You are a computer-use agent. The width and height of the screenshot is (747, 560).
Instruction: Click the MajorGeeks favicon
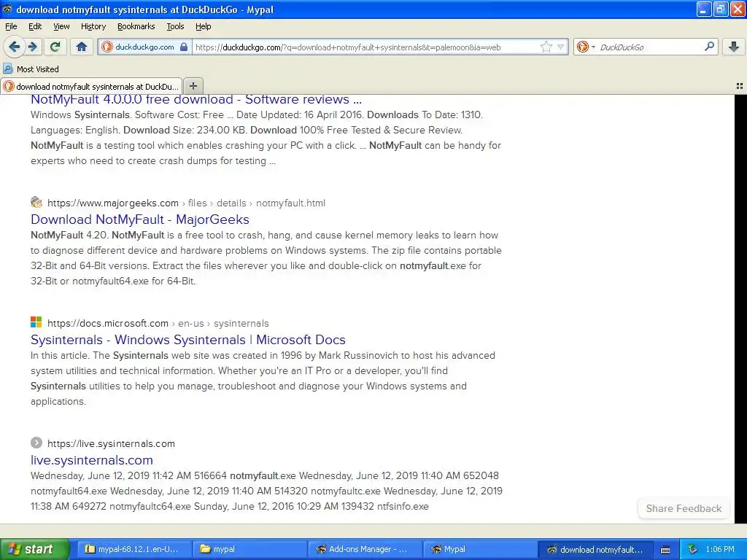pos(36,203)
